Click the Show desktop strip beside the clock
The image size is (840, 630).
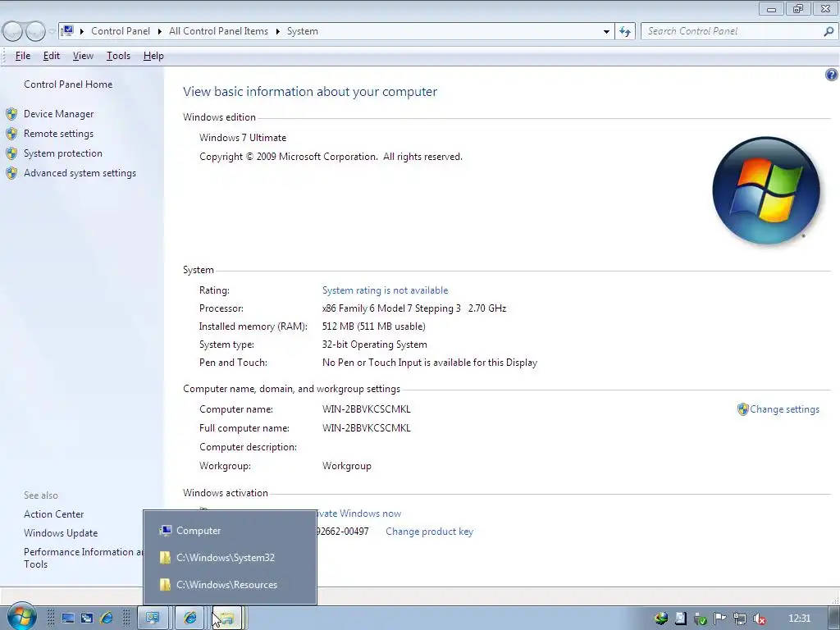coord(834,619)
